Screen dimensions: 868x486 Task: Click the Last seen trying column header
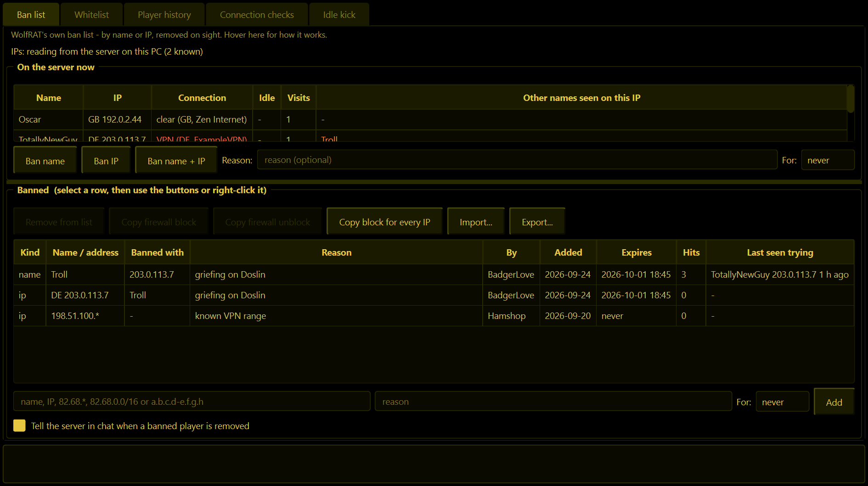click(x=780, y=252)
